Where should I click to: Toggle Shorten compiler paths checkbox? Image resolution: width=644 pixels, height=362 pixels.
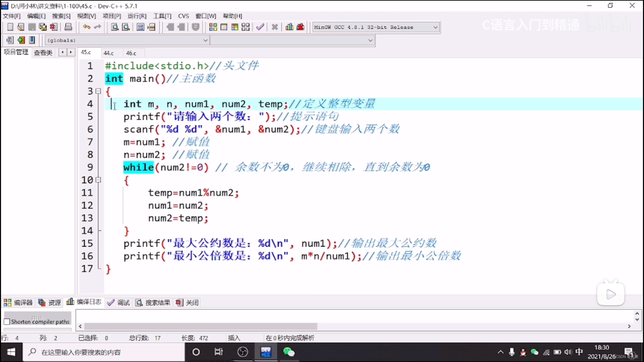tap(7, 322)
